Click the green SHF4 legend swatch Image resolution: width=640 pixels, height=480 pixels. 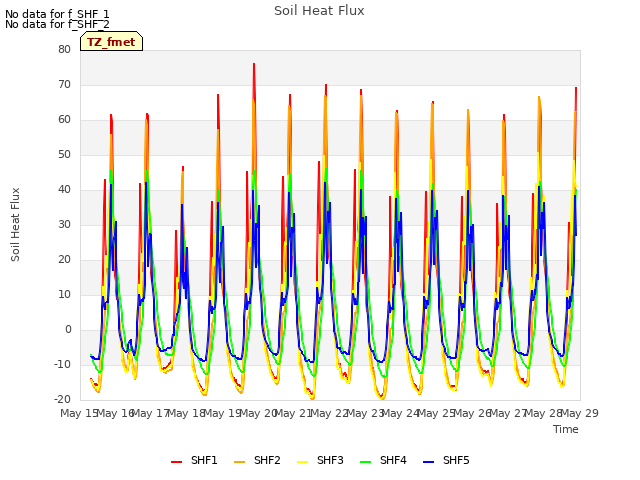coord(365,461)
